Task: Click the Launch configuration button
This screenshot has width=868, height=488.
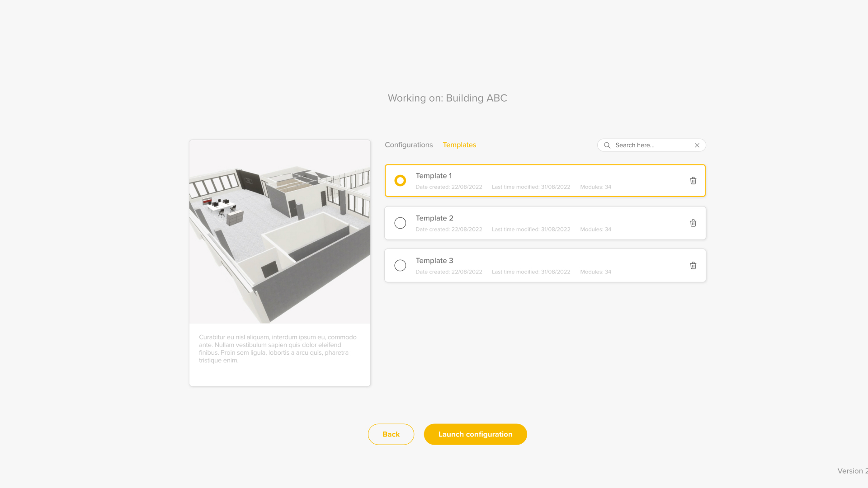Action: 475,434
